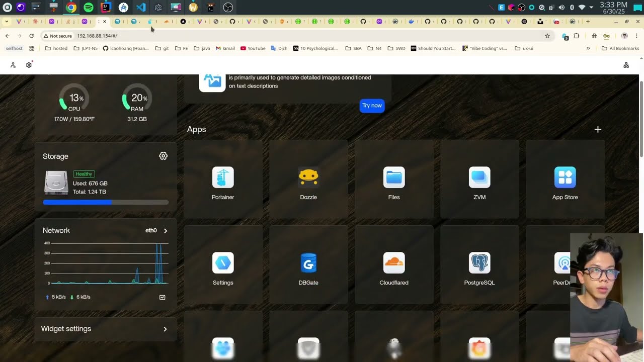The height and width of the screenshot is (362, 644).
Task: Open the ZVM app
Action: point(479,179)
